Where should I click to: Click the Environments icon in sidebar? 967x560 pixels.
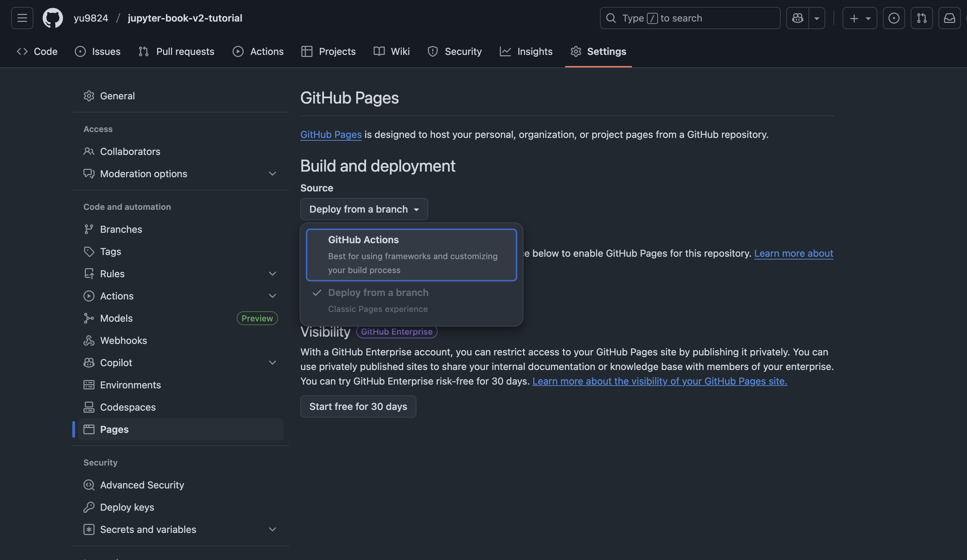coord(89,385)
